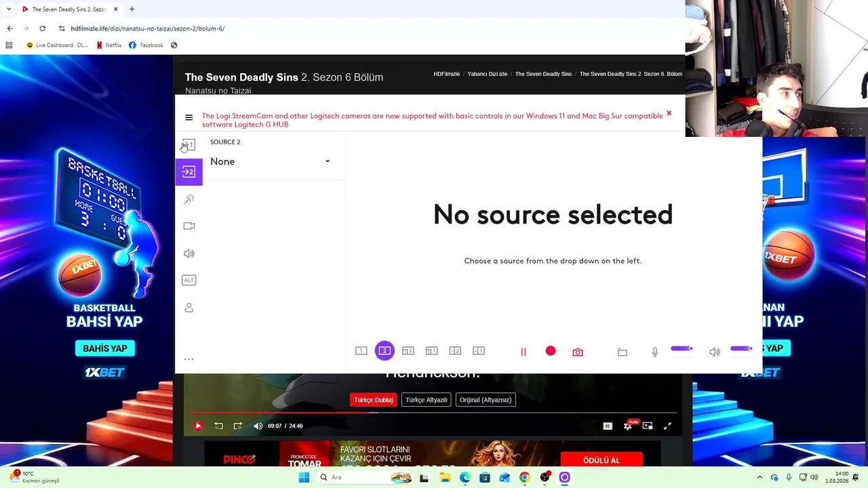This screenshot has height=488, width=868.
Task: Open the Facebook bookmark
Action: 146,45
